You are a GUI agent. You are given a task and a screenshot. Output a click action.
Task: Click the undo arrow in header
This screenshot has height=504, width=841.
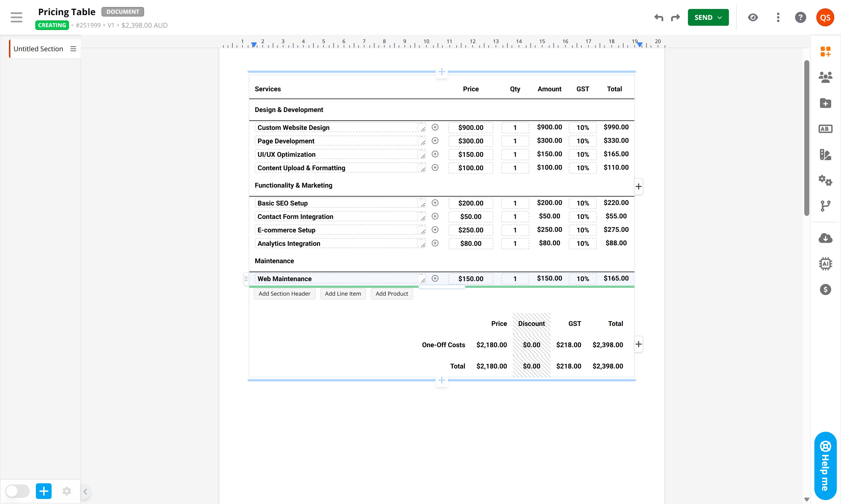click(x=659, y=17)
